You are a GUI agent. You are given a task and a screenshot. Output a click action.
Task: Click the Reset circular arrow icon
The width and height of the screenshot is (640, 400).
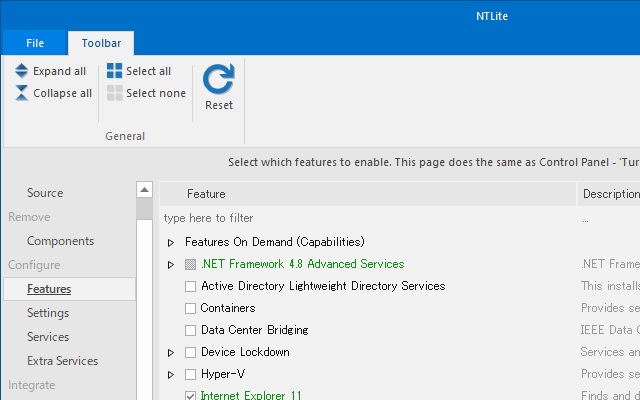[219, 79]
